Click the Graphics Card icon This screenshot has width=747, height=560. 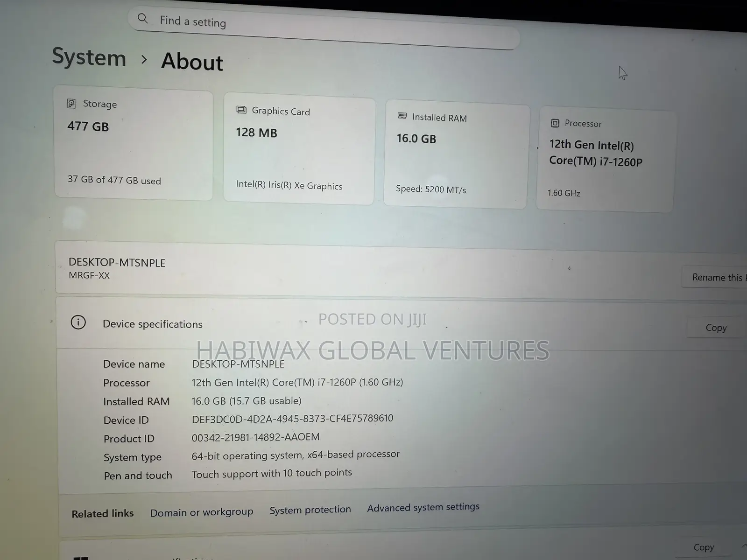tap(241, 110)
